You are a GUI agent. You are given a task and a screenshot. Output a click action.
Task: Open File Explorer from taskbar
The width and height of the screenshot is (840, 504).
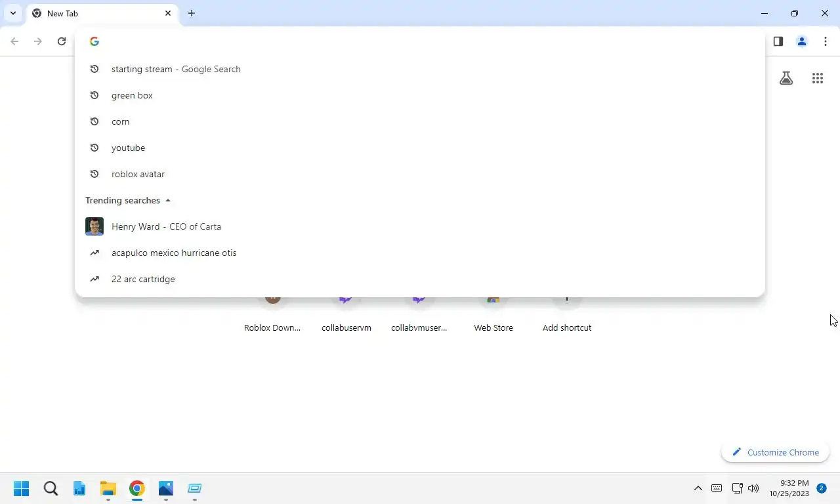(108, 488)
